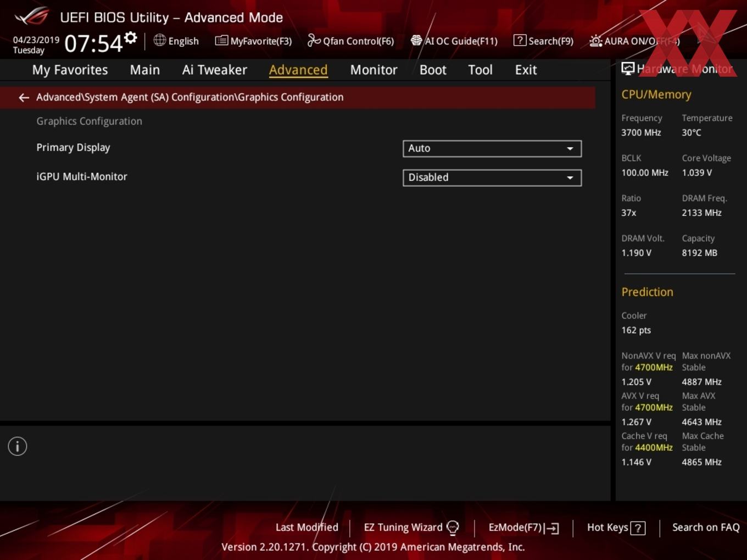Image resolution: width=747 pixels, height=560 pixels.
Task: Click the 100.00 MHz BCLK value
Action: 645,172
